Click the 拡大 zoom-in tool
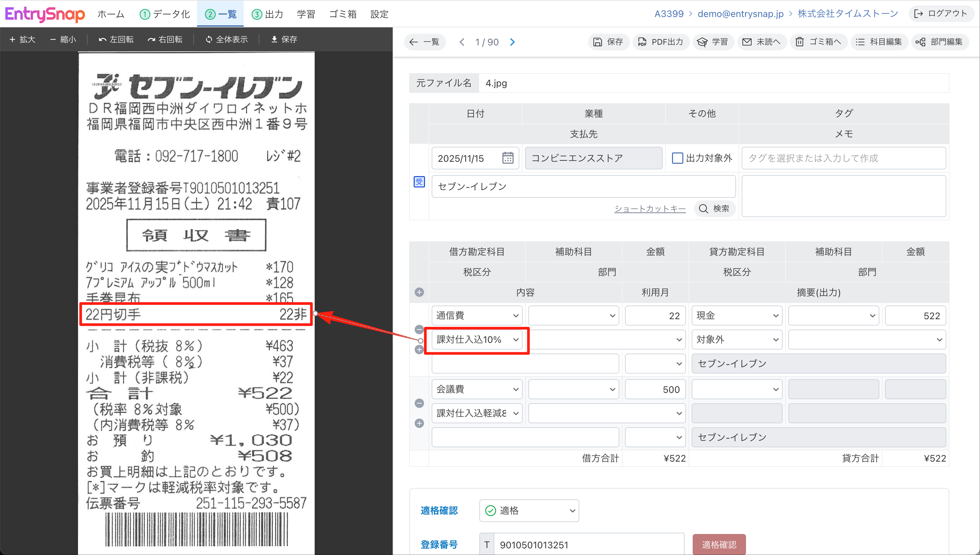 point(22,39)
